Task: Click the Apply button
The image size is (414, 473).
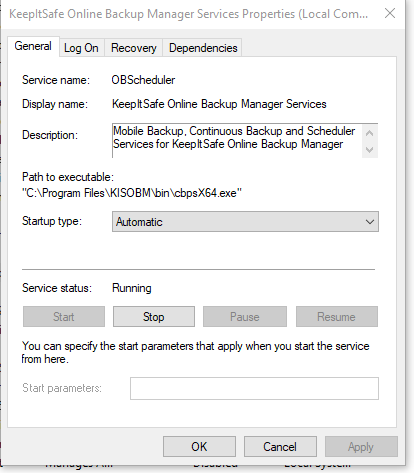Action: pyautogui.click(x=361, y=447)
